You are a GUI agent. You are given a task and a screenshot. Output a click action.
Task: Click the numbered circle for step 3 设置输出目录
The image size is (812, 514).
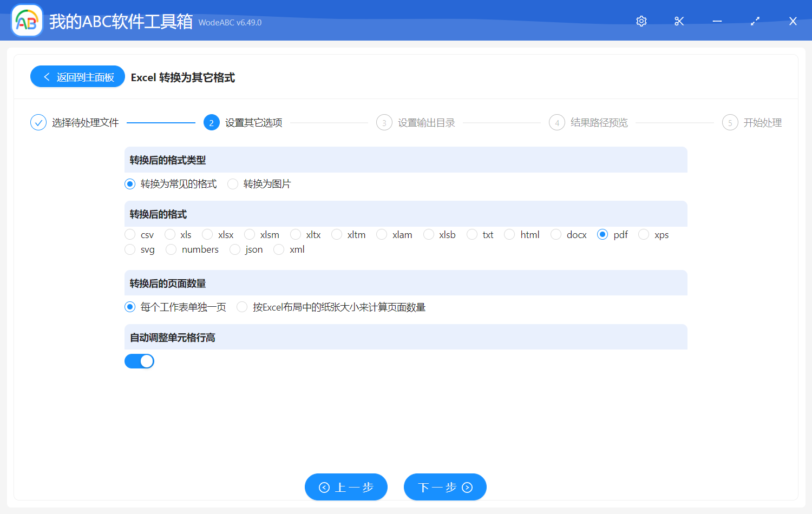tap(384, 122)
